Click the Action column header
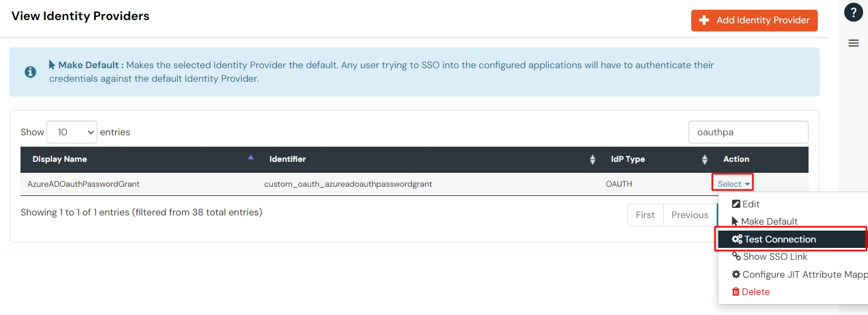 click(760, 159)
